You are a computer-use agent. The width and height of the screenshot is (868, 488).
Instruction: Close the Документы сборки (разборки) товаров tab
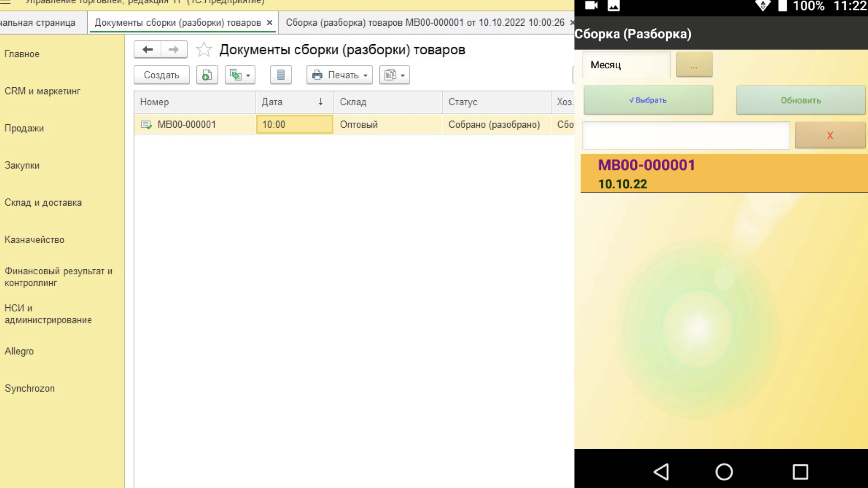(269, 23)
